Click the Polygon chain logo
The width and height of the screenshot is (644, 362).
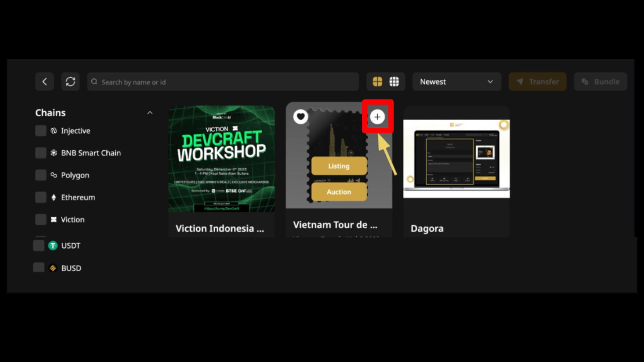tap(54, 175)
